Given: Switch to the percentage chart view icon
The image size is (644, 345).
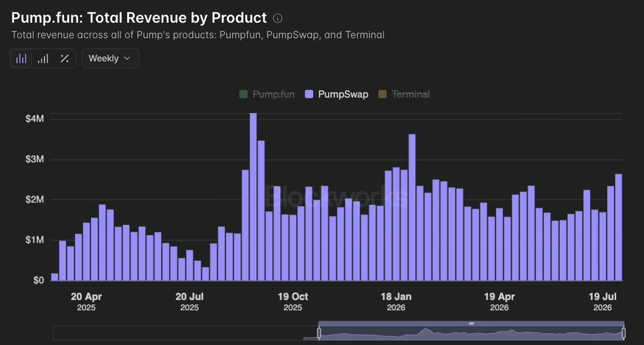Looking at the screenshot, I should point(64,58).
